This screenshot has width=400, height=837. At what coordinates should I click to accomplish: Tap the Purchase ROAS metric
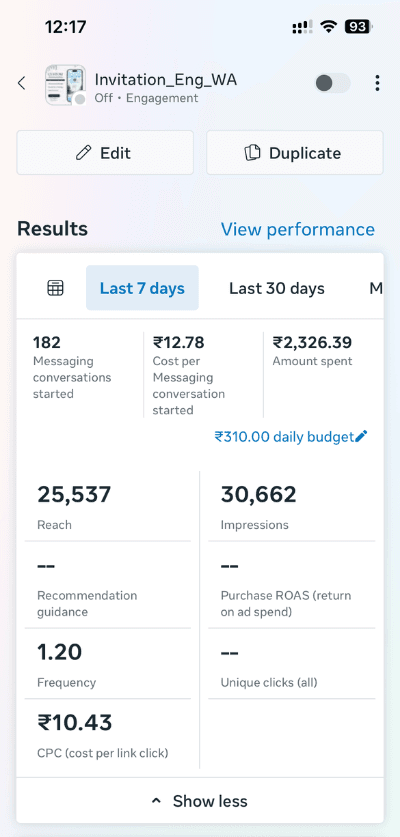[292, 586]
